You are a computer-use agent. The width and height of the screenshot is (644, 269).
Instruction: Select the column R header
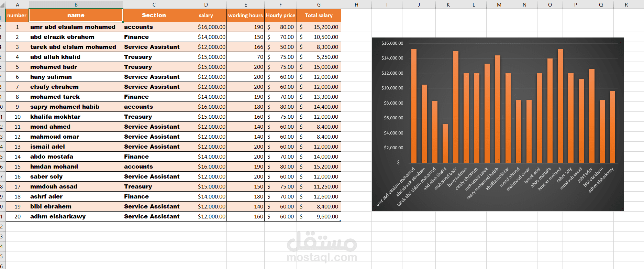click(x=626, y=5)
